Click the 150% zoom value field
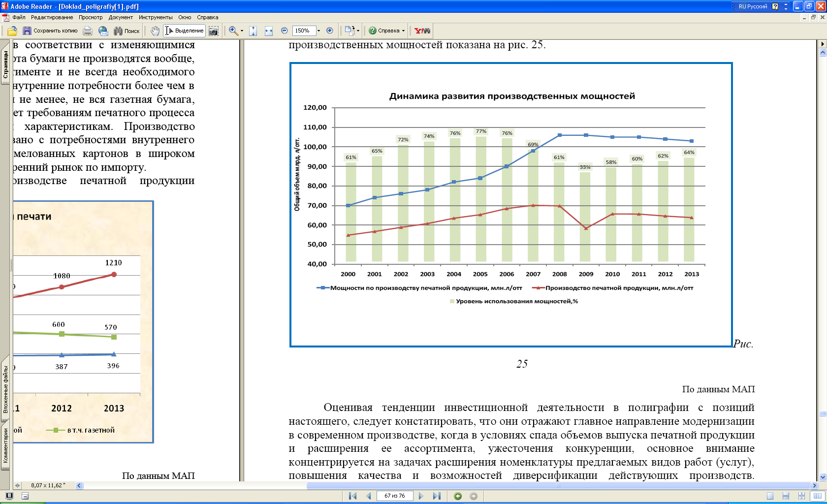This screenshot has width=827, height=504. (x=304, y=31)
